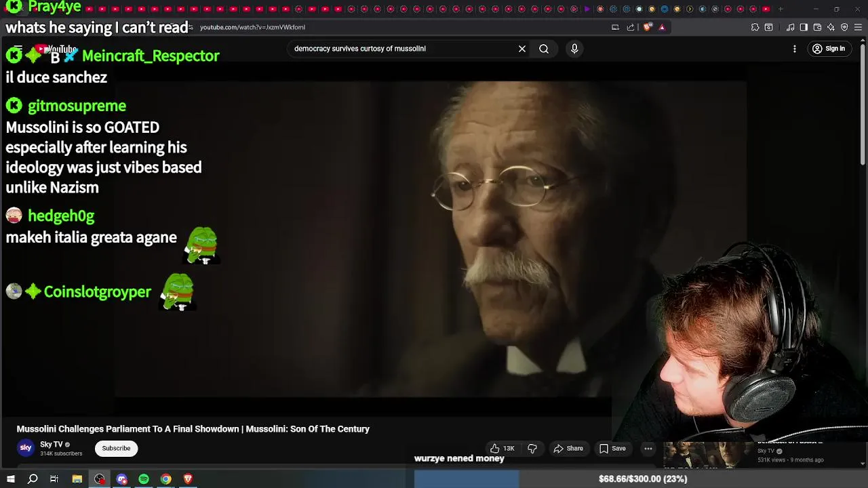This screenshot has height=488, width=868.
Task: Click the '314K subscribers' text
Action: tap(61, 453)
